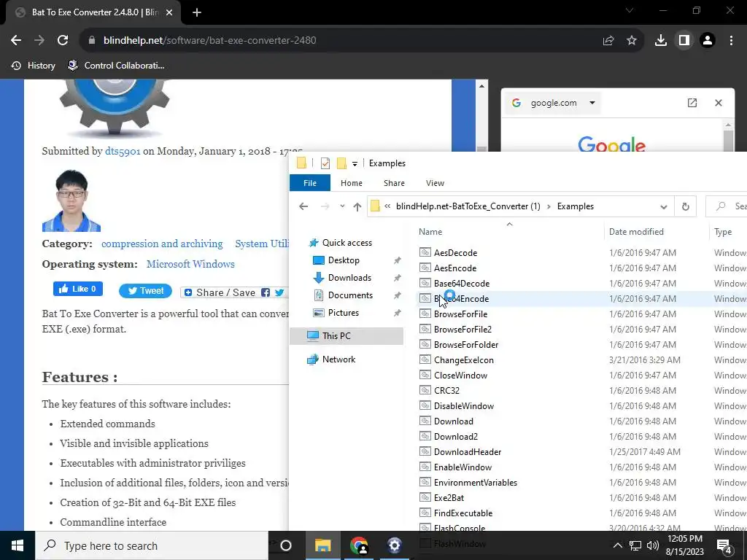The height and width of the screenshot is (560, 747).
Task: Click the Facebook Like button
Action: 78,289
